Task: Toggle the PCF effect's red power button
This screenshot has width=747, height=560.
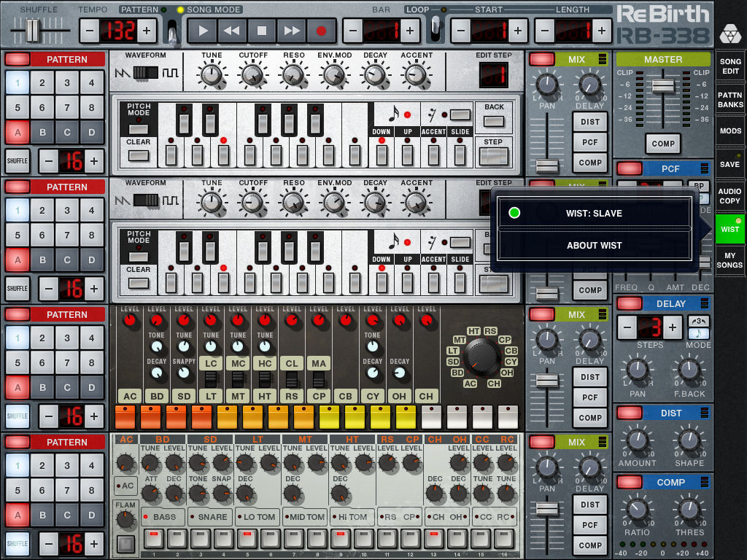Action: [629, 168]
